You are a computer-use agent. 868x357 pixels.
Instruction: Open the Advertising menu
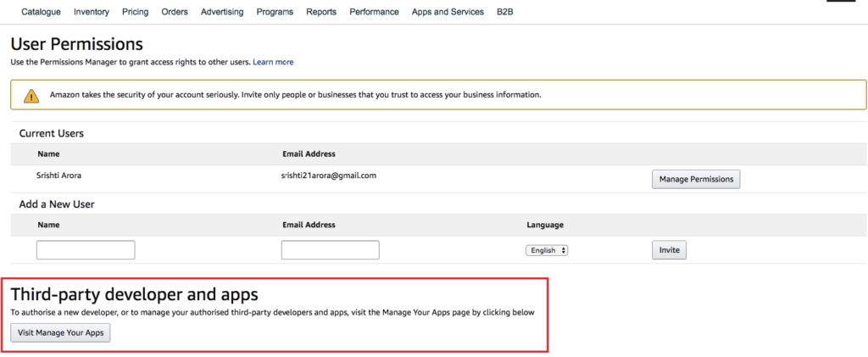click(222, 12)
